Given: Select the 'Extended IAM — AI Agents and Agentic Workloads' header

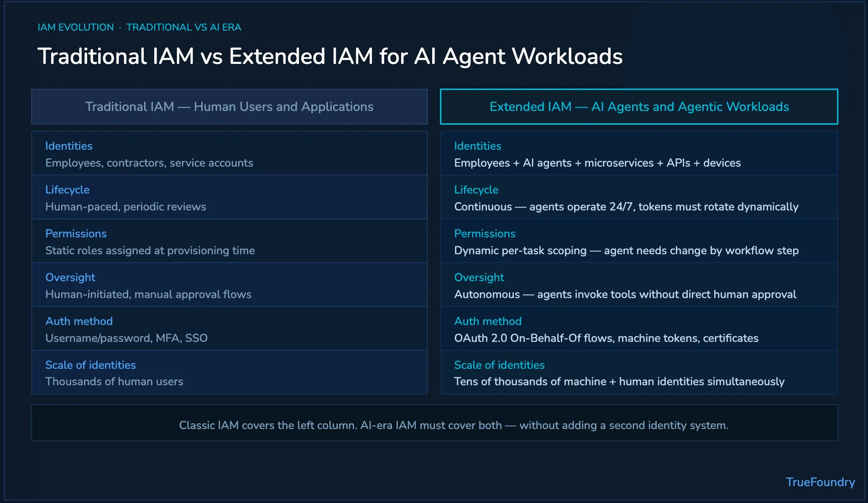Looking at the screenshot, I should tap(639, 107).
